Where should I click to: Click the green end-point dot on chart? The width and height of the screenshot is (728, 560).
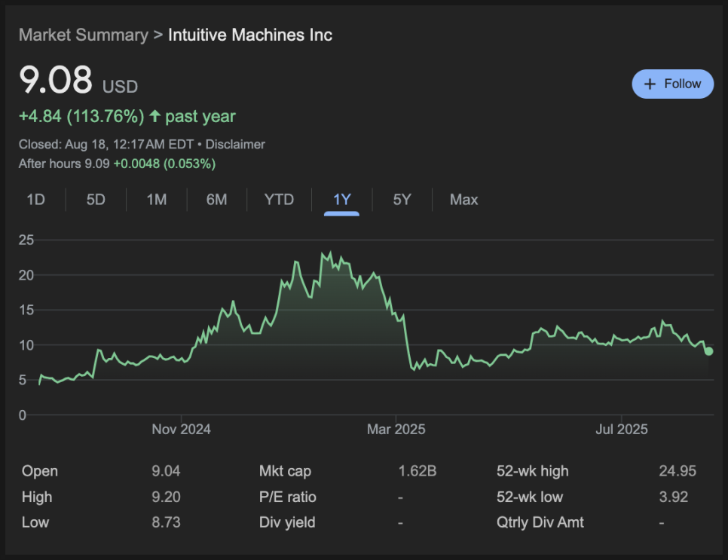tap(708, 351)
